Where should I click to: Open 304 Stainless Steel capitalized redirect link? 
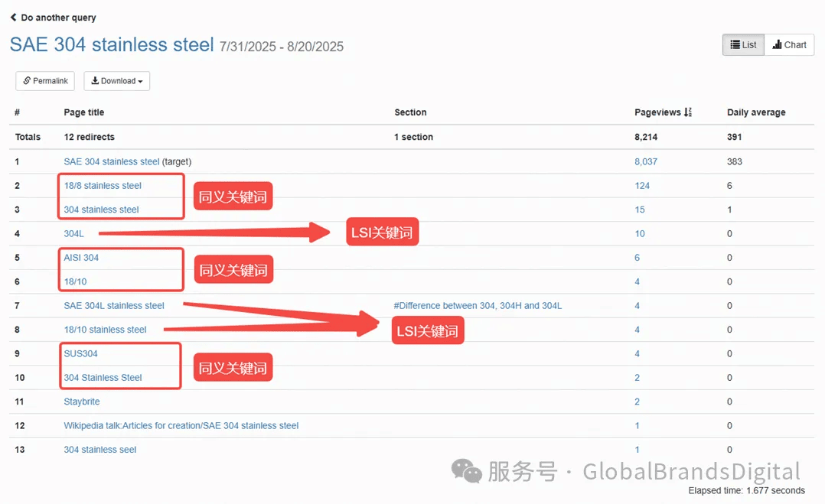tap(103, 377)
